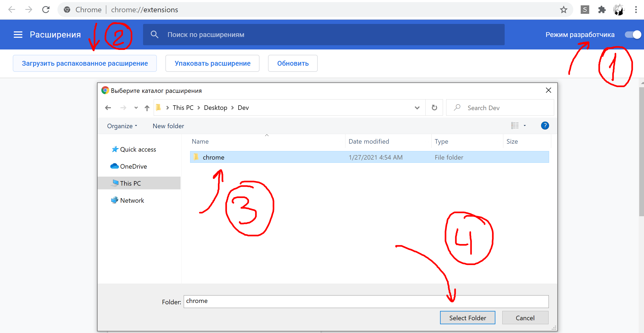Viewport: 644px width, 333px height.
Task: Refresh the Dev folder listing
Action: coord(434,108)
